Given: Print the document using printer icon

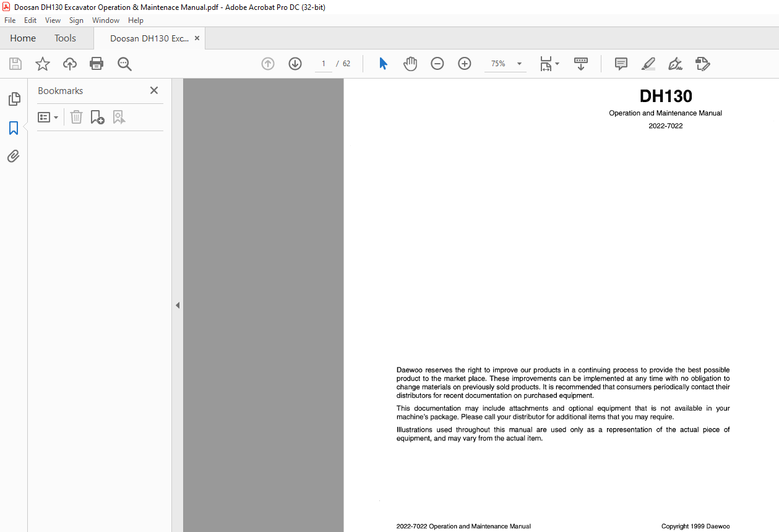Looking at the screenshot, I should (97, 64).
